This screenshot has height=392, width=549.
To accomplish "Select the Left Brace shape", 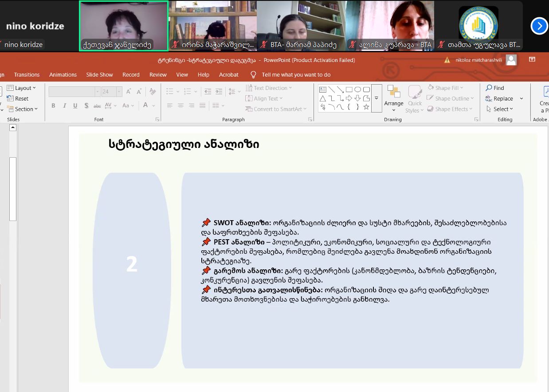I will point(349,107).
